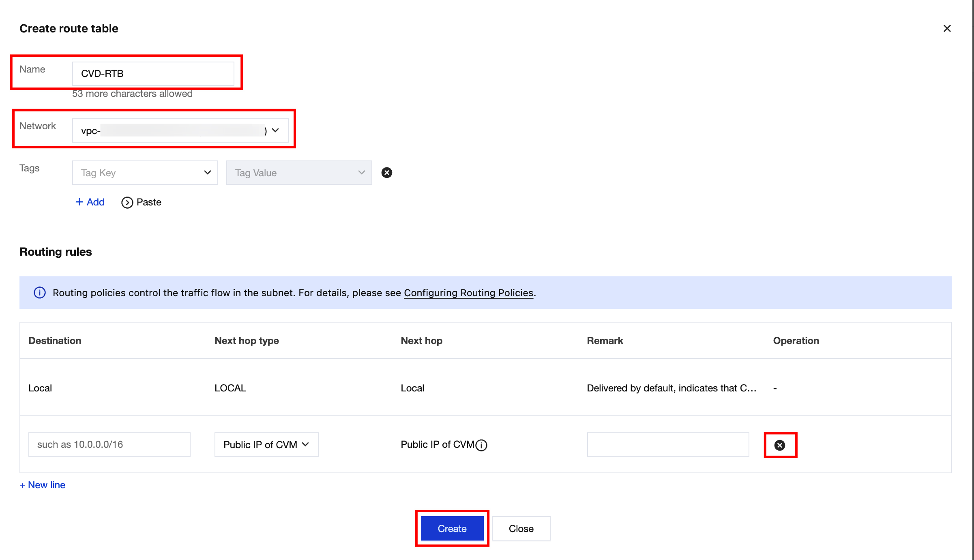
Task: Close the Create route table dialog
Action: click(947, 28)
